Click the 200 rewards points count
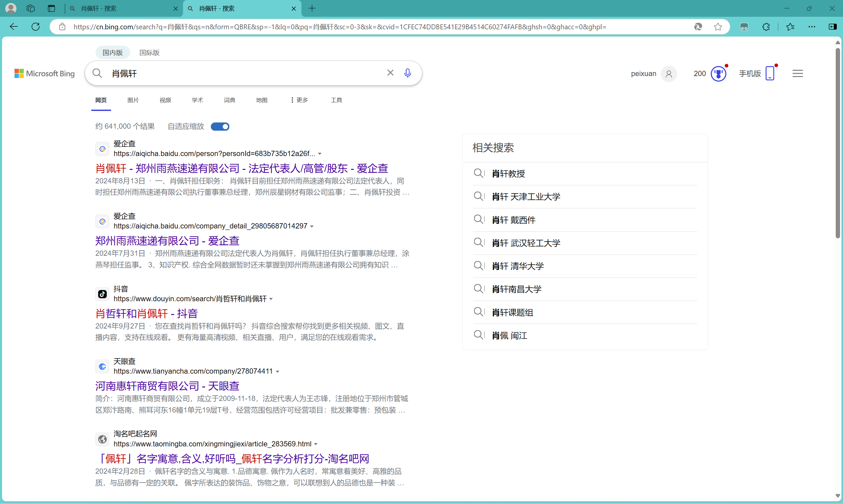This screenshot has width=843, height=504. [699, 73]
